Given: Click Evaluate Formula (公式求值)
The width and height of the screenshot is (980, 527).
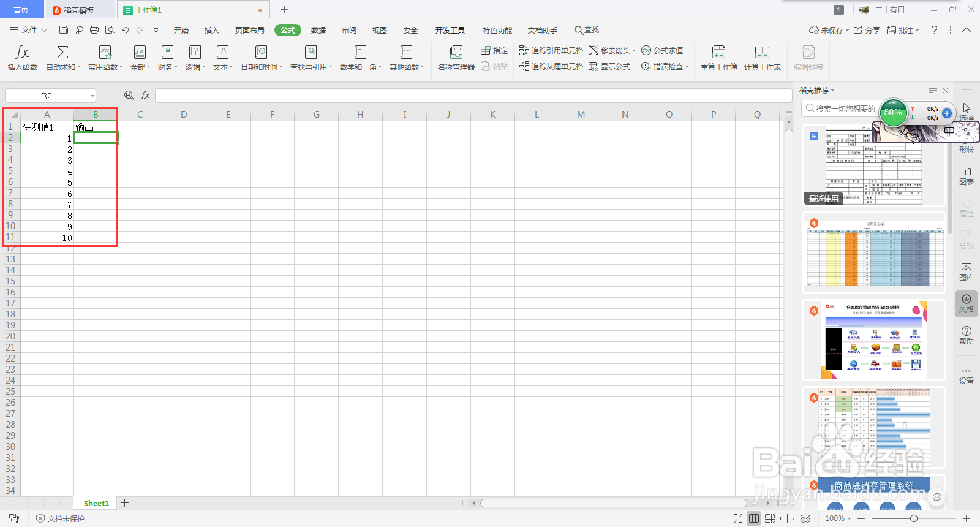Looking at the screenshot, I should point(662,50).
